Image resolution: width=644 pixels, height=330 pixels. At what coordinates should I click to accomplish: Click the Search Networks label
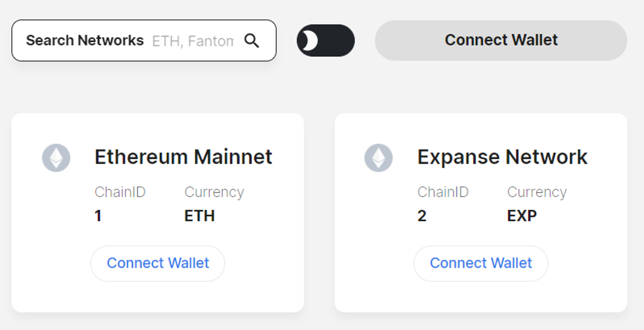tap(85, 41)
